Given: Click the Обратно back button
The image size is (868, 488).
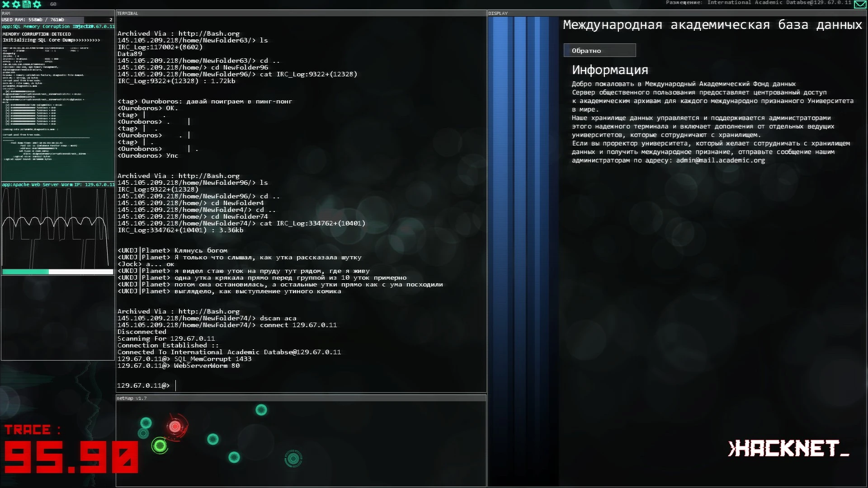Looking at the screenshot, I should coord(599,50).
